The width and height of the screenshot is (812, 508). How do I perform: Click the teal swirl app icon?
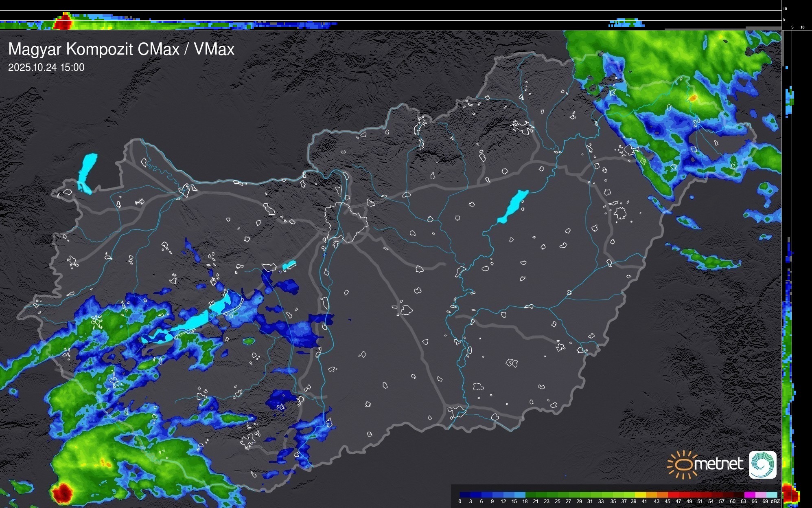click(x=762, y=464)
